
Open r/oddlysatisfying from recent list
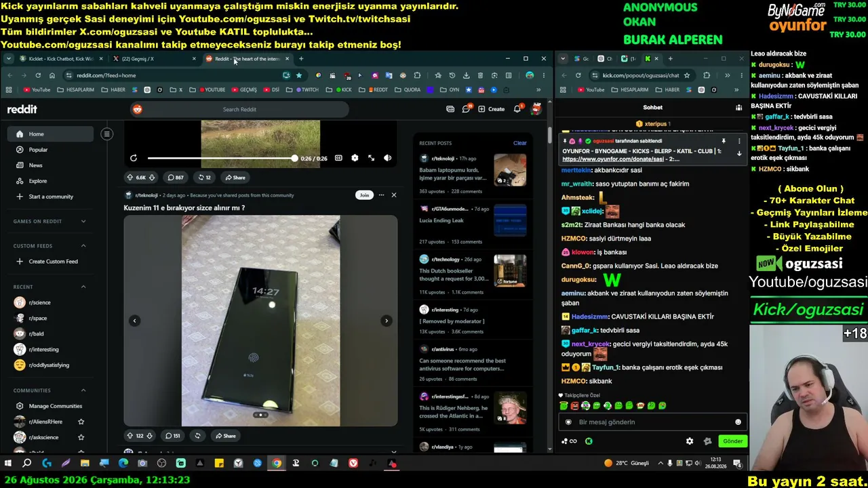click(x=50, y=365)
